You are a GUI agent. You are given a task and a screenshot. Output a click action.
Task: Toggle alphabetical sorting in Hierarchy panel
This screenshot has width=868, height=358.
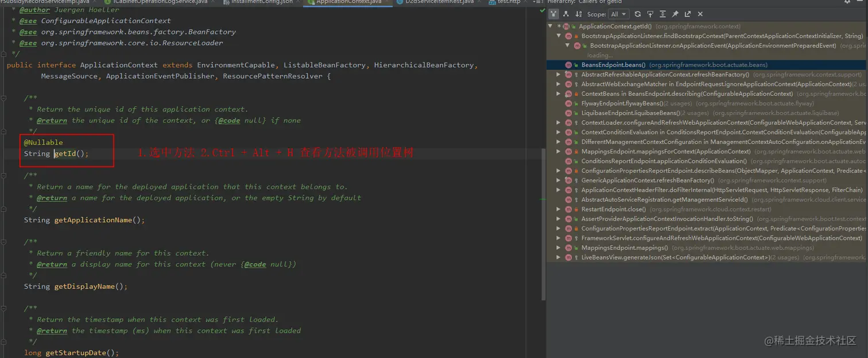click(x=578, y=14)
